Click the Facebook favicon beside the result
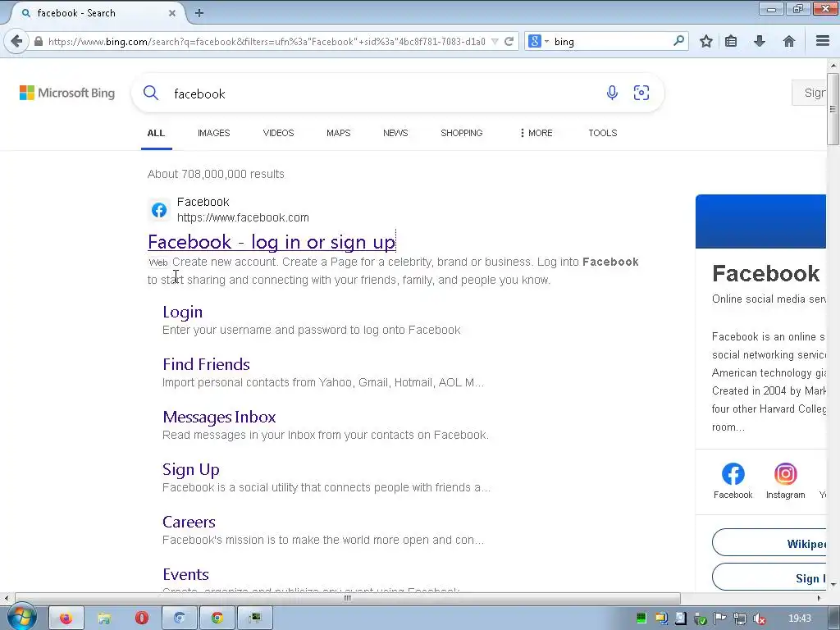This screenshot has height=630, width=840. coord(159,209)
